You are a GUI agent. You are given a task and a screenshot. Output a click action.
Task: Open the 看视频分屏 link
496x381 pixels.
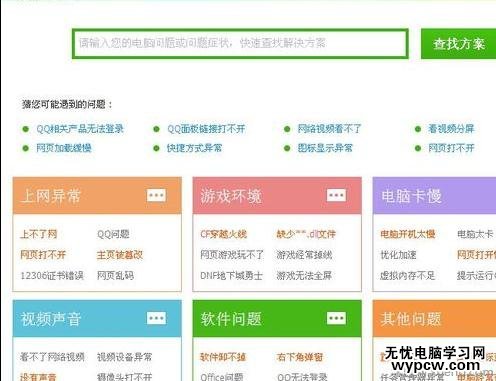coord(451,129)
